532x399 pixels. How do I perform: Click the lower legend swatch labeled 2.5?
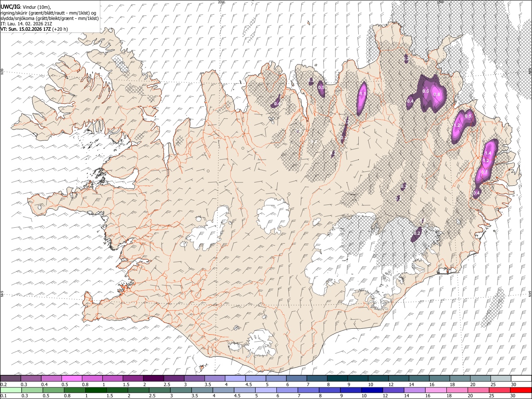pos(159,390)
